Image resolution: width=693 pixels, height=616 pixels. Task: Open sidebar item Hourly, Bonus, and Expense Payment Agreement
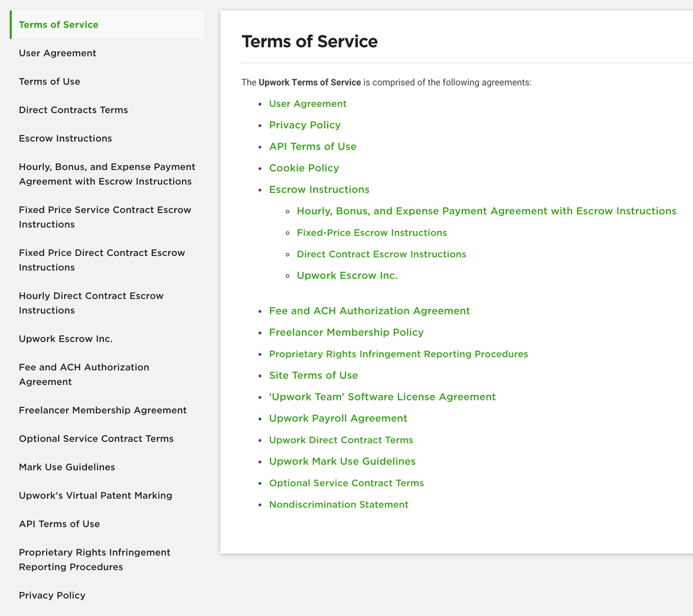(107, 174)
